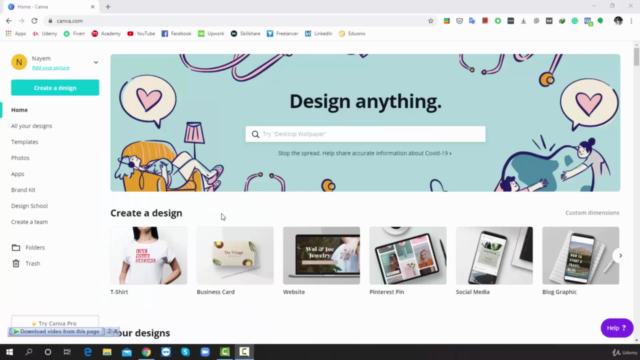Open the Academy bookmark
640x360 pixels.
[106, 33]
